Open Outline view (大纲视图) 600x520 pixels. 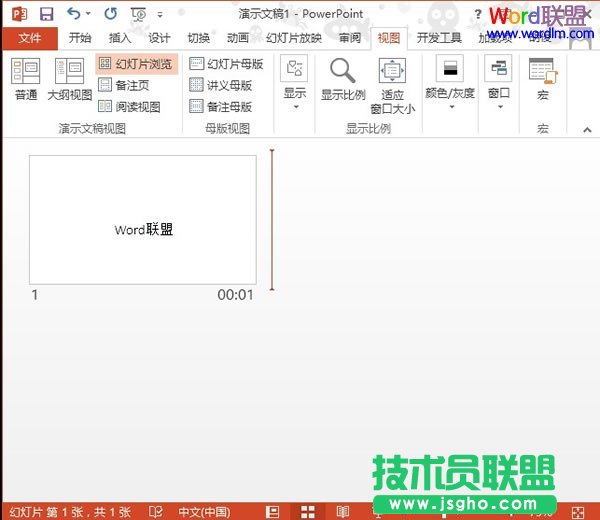(69, 80)
